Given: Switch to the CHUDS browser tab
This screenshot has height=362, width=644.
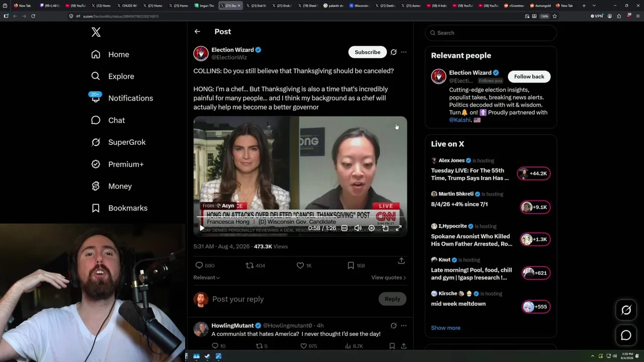Looking at the screenshot, I should click(128, 6).
